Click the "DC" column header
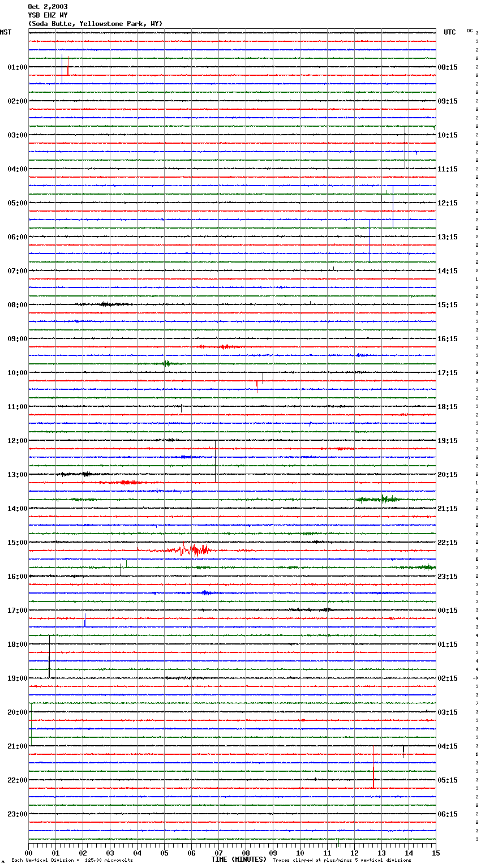Screen dimensions: 481x868 pos(470,31)
